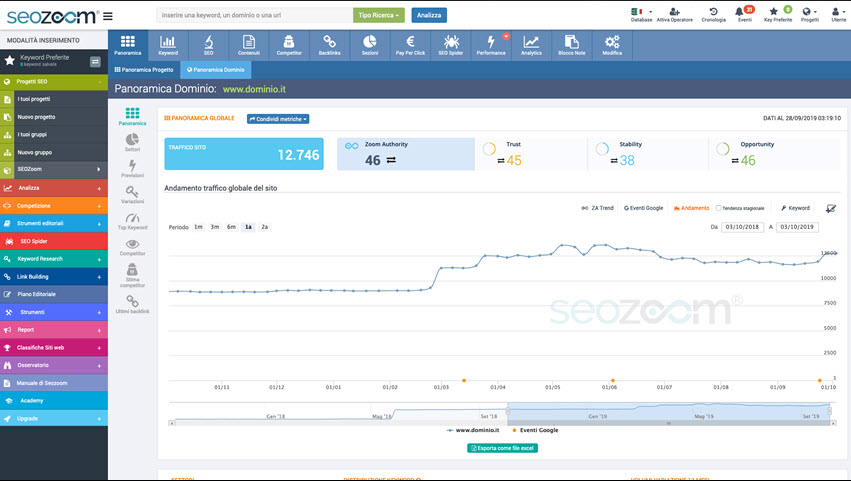Open the Tipo Ricerca dropdown

point(379,15)
